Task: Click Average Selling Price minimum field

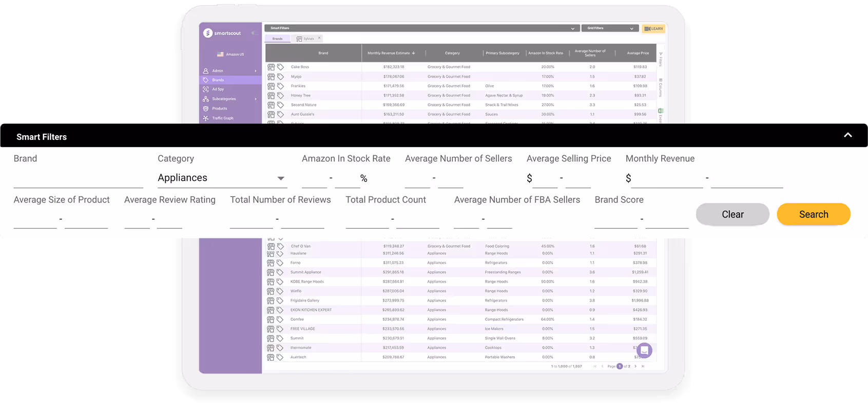Action: (545, 178)
